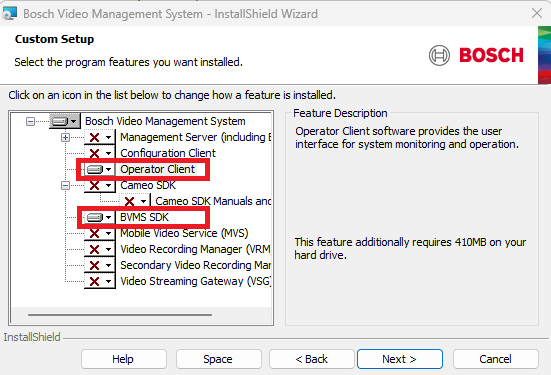Click the red X icon for Mobile Video Service

tap(94, 234)
